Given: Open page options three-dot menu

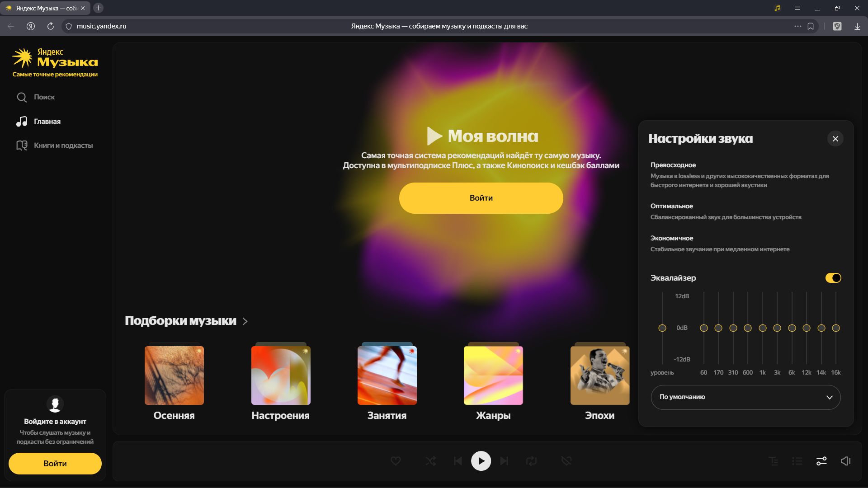Looking at the screenshot, I should coord(798,26).
